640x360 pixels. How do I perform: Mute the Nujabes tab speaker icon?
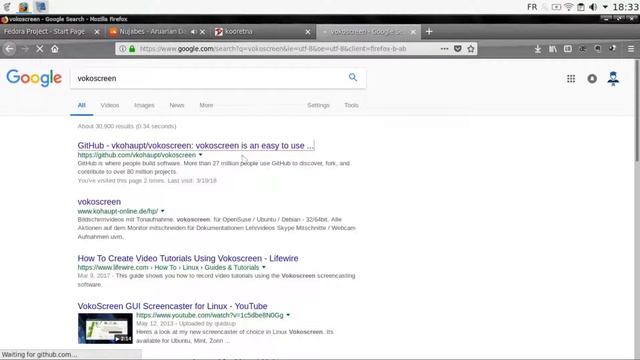click(193, 32)
